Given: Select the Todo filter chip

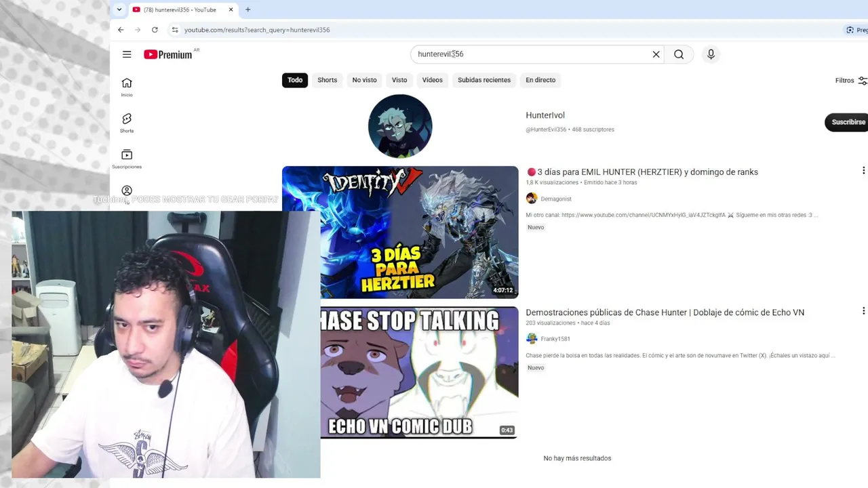Looking at the screenshot, I should click(295, 80).
